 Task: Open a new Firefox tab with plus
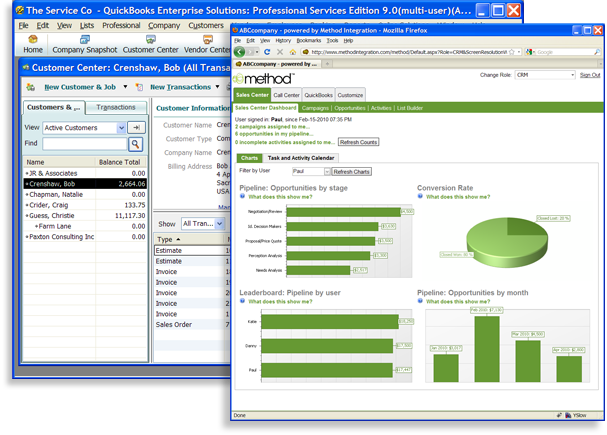pos(327,64)
